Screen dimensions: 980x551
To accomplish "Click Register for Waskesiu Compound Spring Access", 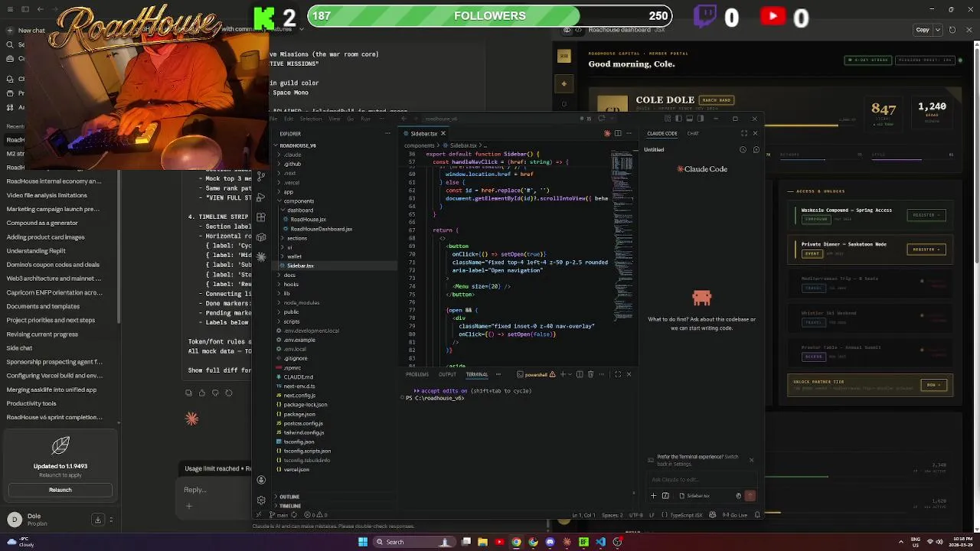I will (926, 215).
